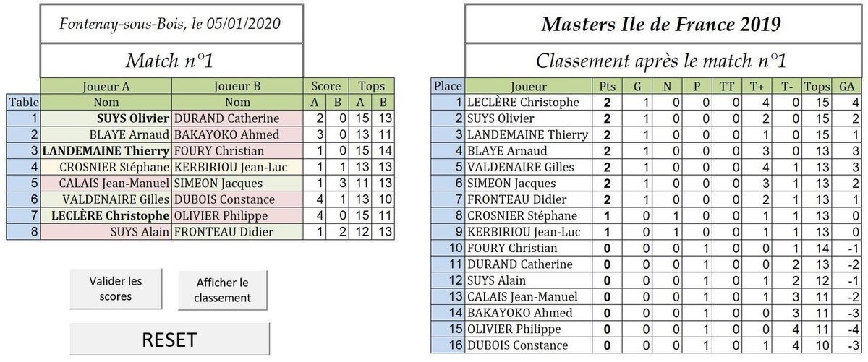
Task: Select the DURAND Catherine player B cell
Action: tap(237, 118)
